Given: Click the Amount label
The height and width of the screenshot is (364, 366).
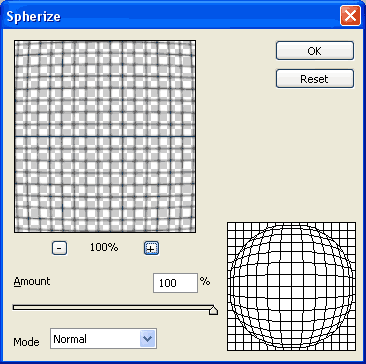Looking at the screenshot, I should point(32,281).
